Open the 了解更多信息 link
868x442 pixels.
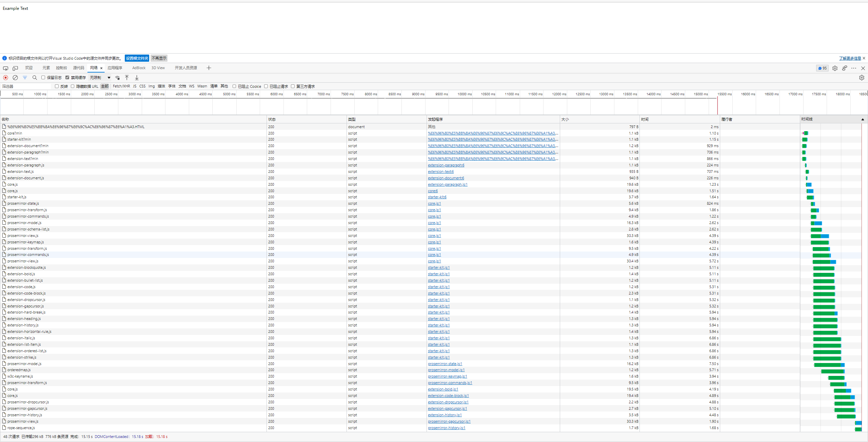click(x=849, y=58)
